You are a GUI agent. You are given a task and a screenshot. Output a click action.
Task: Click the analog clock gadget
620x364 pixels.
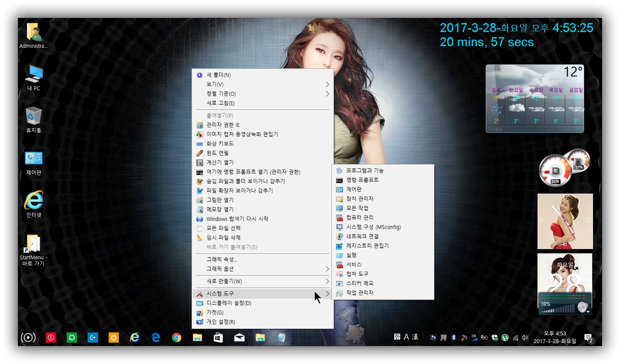(565, 221)
